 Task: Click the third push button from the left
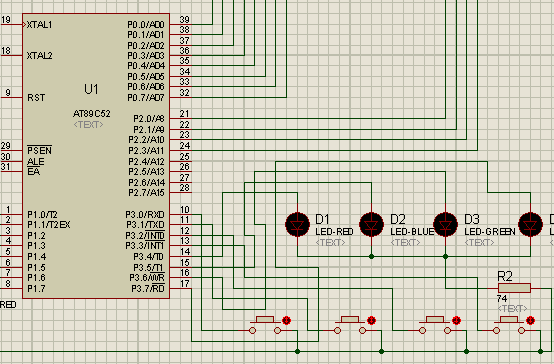tap(435, 325)
